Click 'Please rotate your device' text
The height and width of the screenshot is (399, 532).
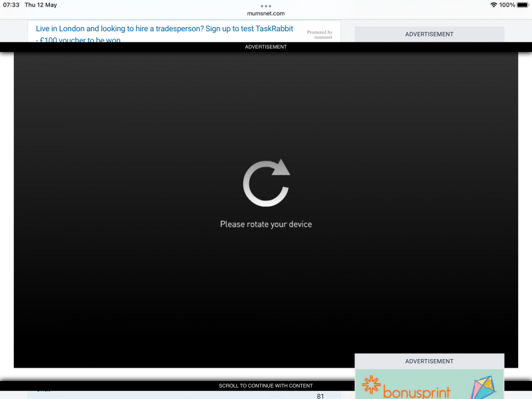(266, 224)
